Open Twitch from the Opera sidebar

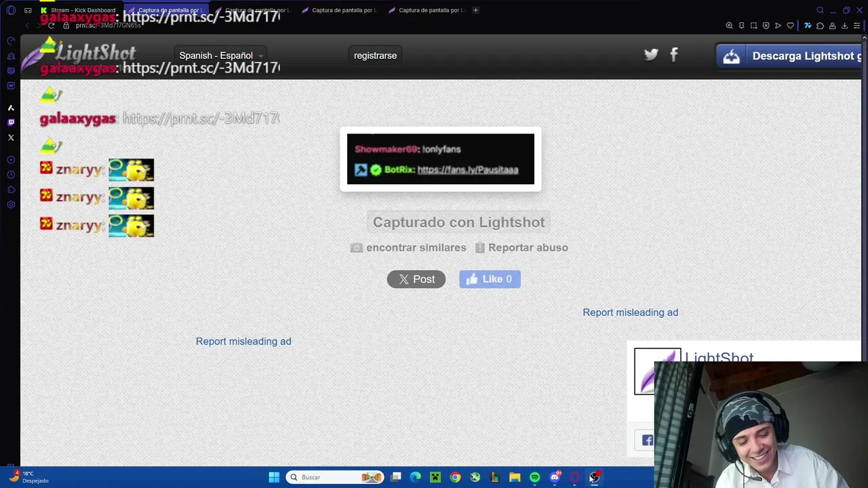11,123
